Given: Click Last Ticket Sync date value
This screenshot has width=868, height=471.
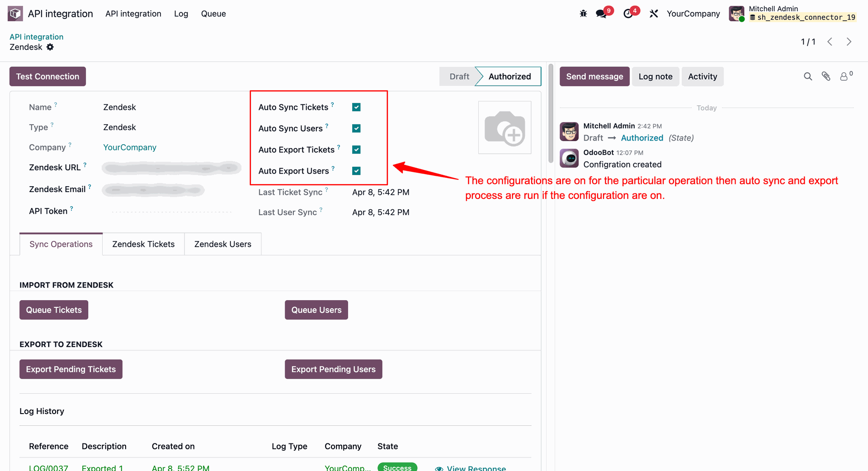Looking at the screenshot, I should [x=381, y=192].
